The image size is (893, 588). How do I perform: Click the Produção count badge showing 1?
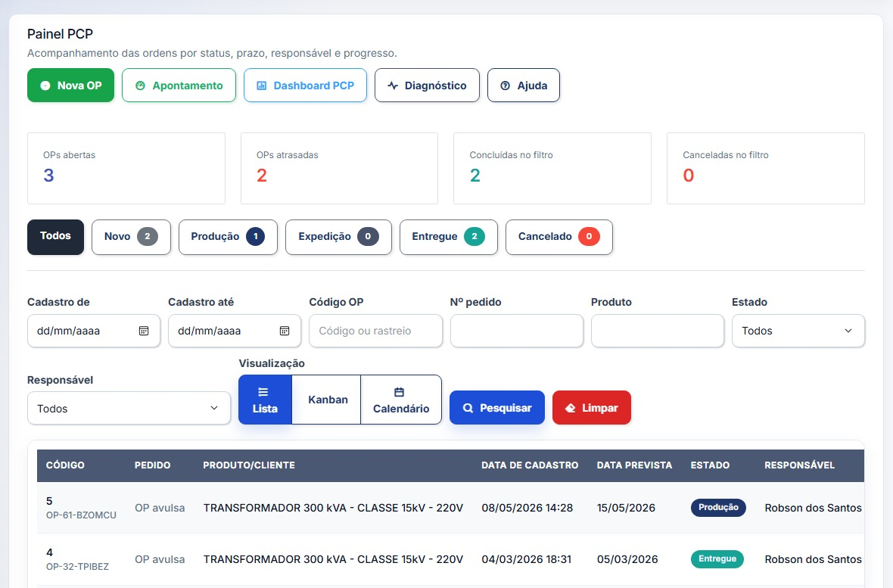(255, 236)
